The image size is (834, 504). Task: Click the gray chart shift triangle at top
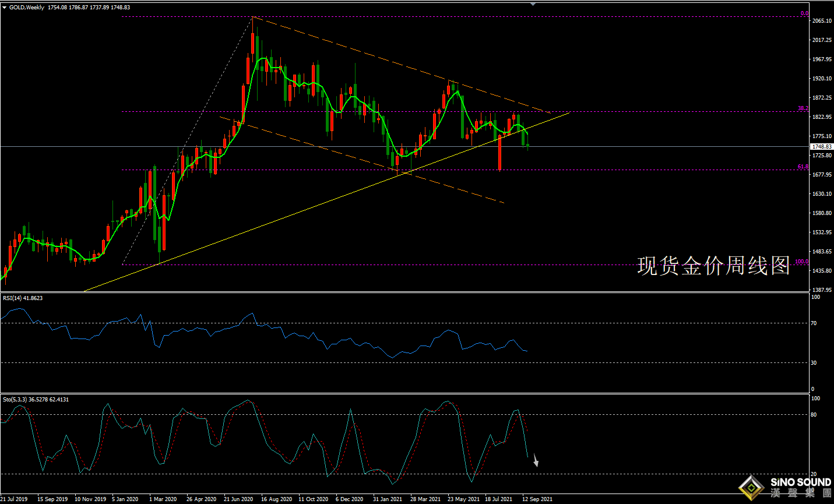[533, 3]
